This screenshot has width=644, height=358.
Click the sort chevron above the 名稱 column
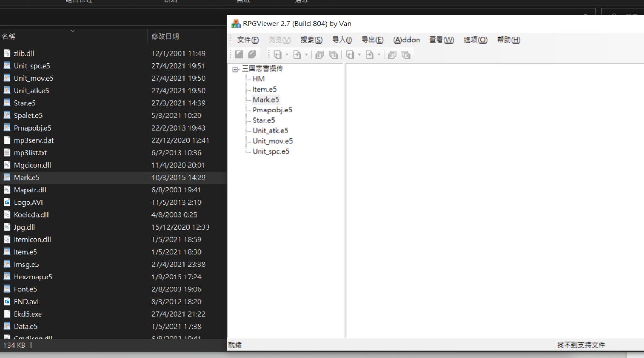73,31
